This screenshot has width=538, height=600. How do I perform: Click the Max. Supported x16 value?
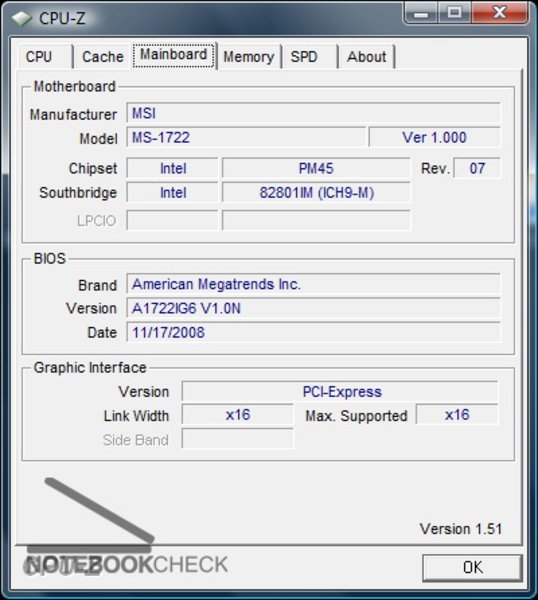pyautogui.click(x=457, y=415)
